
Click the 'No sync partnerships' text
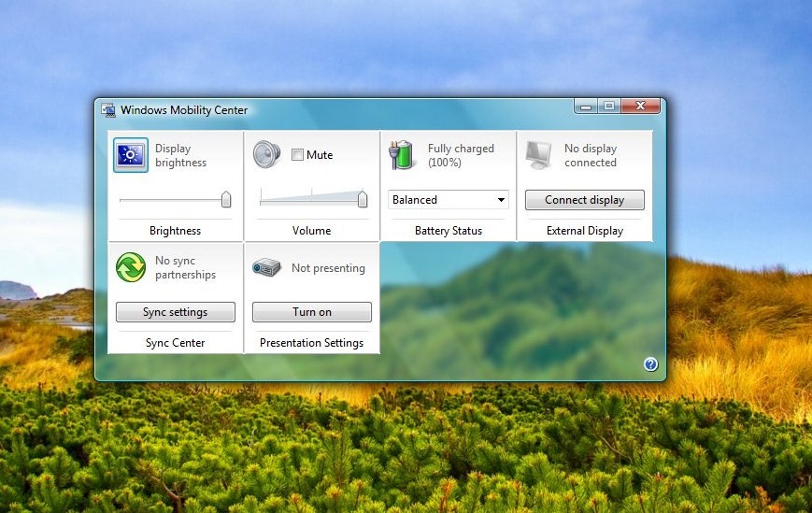coord(185,267)
